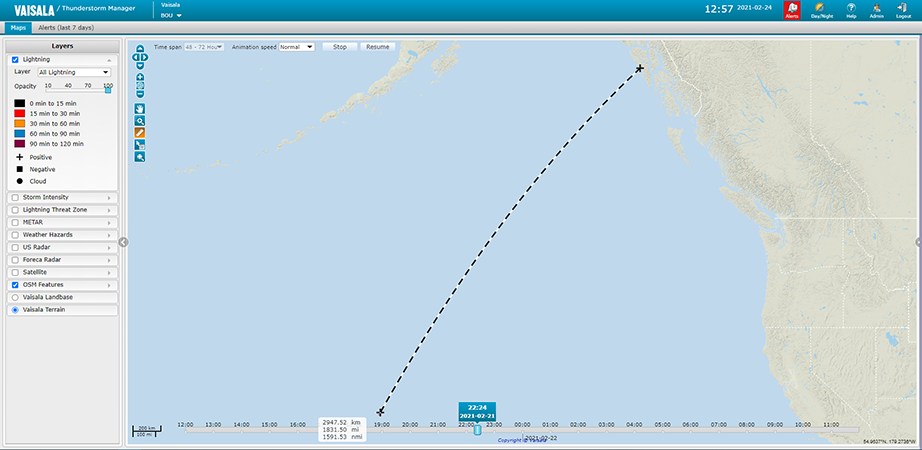
Task: Open the Animation speed dropdown
Action: tap(296, 47)
